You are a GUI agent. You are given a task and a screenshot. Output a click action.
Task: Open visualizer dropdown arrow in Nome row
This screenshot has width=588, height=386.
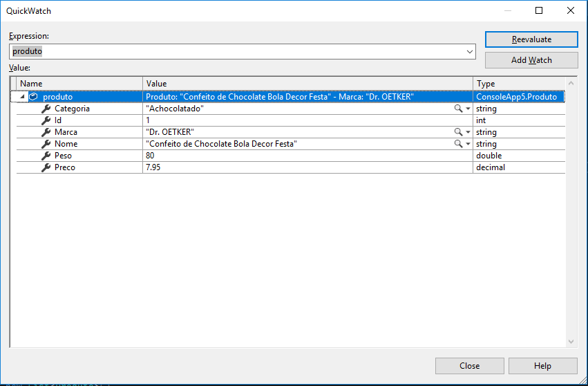468,144
